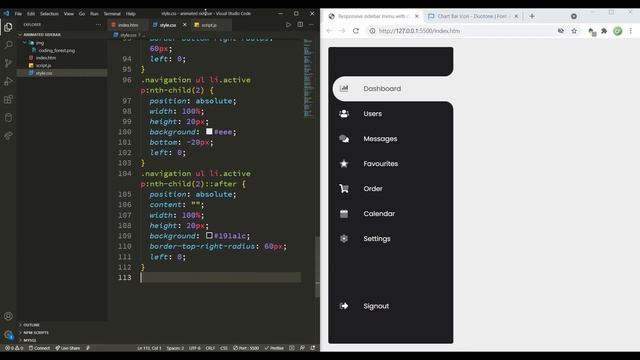Click the browser reload button
Viewport: 640px width, 360px height.
pyautogui.click(x=356, y=31)
